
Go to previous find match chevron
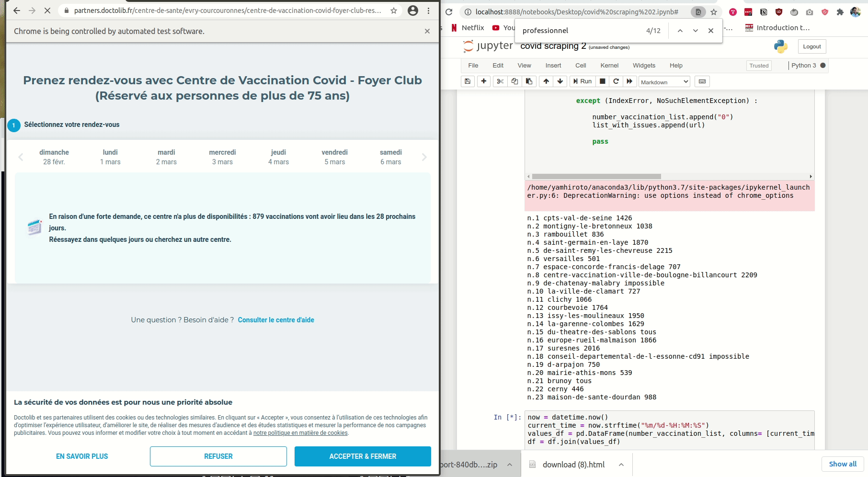pyautogui.click(x=680, y=31)
